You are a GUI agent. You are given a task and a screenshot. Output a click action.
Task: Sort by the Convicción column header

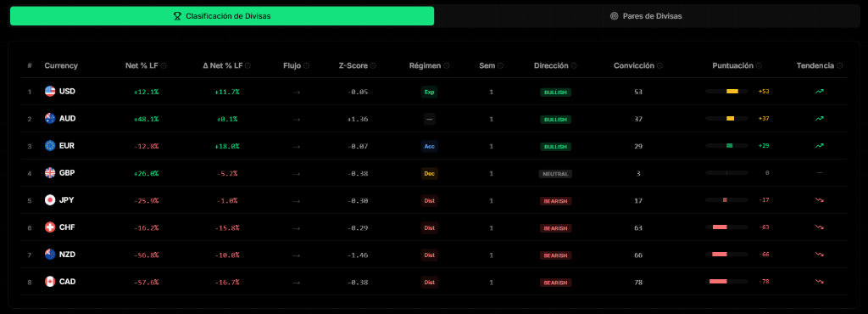(x=634, y=66)
